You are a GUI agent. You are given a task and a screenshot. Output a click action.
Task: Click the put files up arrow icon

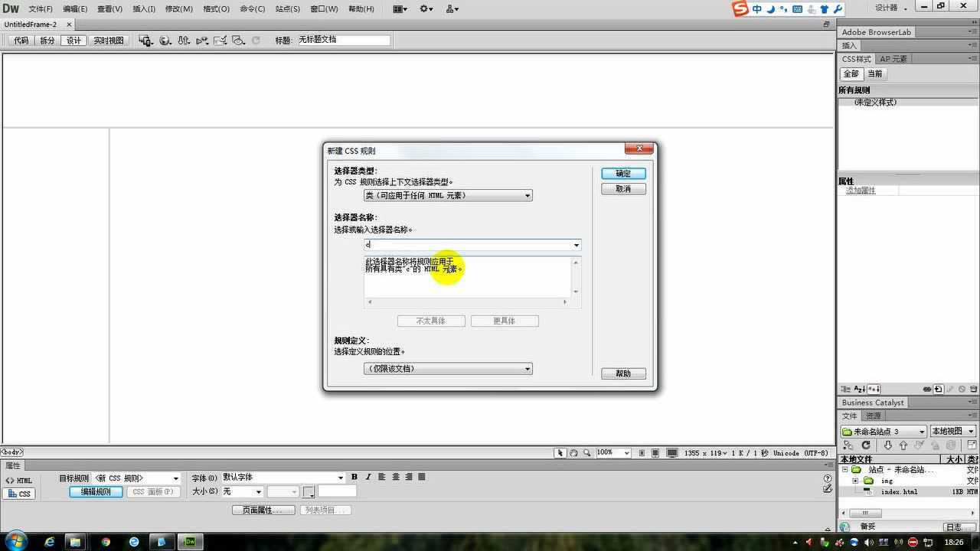click(x=903, y=445)
